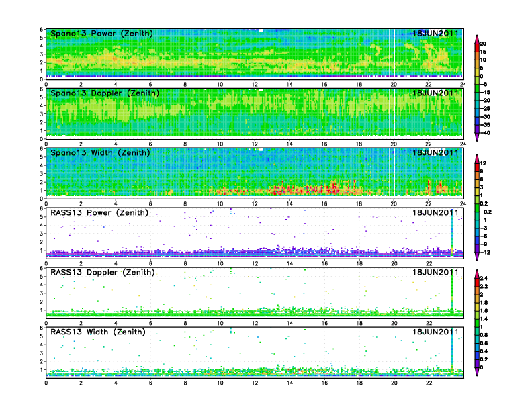Click the 'RASS13 Doppler (Zenith)' panel title
532x411 pixels.
[x=103, y=272]
